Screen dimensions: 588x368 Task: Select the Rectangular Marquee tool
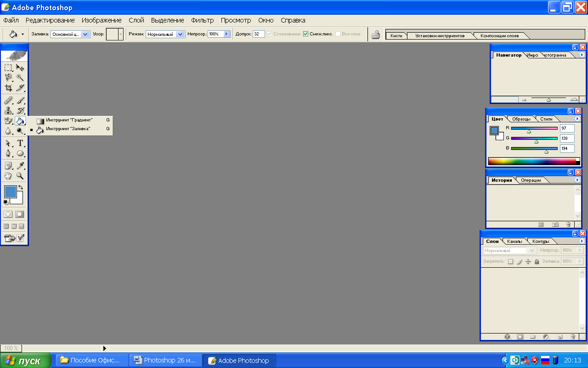pos(8,68)
